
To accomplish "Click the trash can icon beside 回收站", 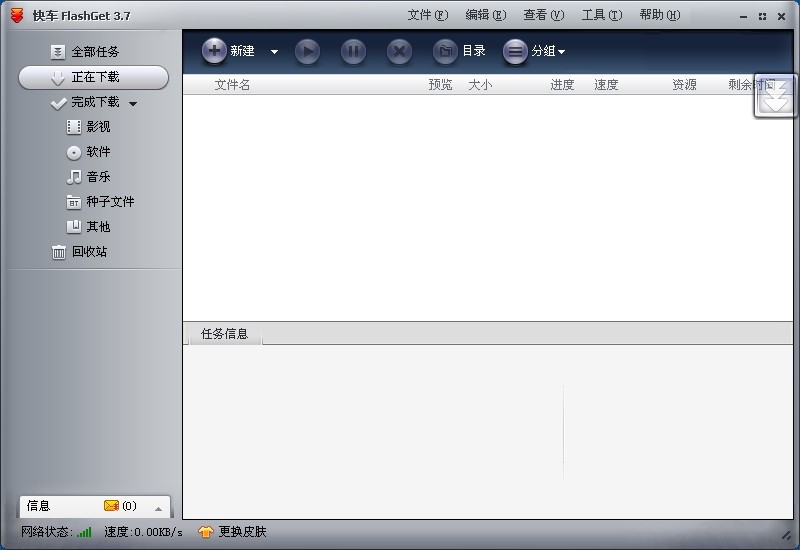I will (x=59, y=252).
